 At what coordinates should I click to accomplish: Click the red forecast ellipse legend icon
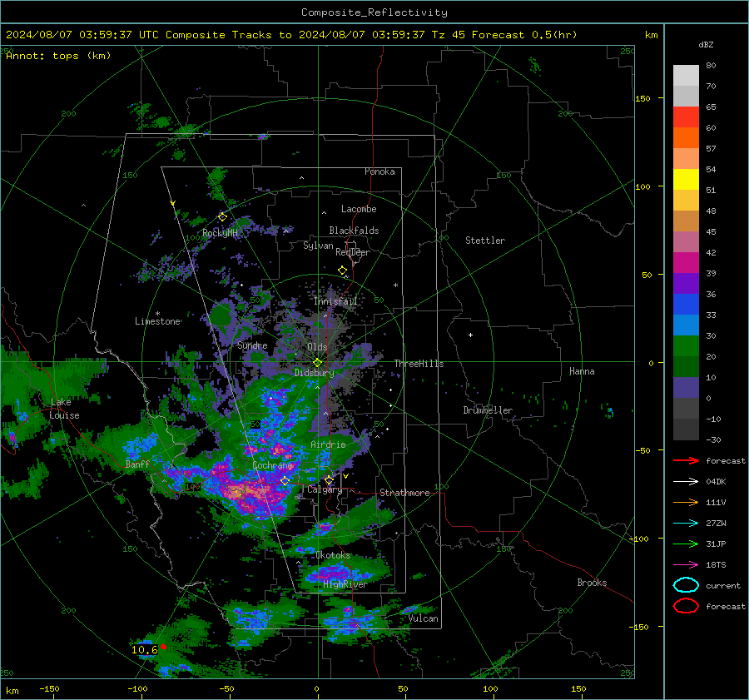pyautogui.click(x=686, y=606)
